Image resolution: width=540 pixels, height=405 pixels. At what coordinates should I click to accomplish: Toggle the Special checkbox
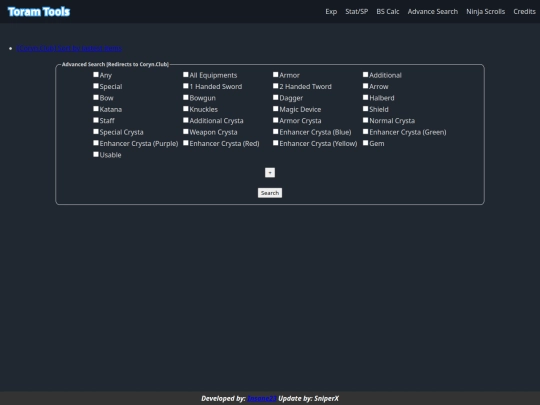[x=96, y=86]
